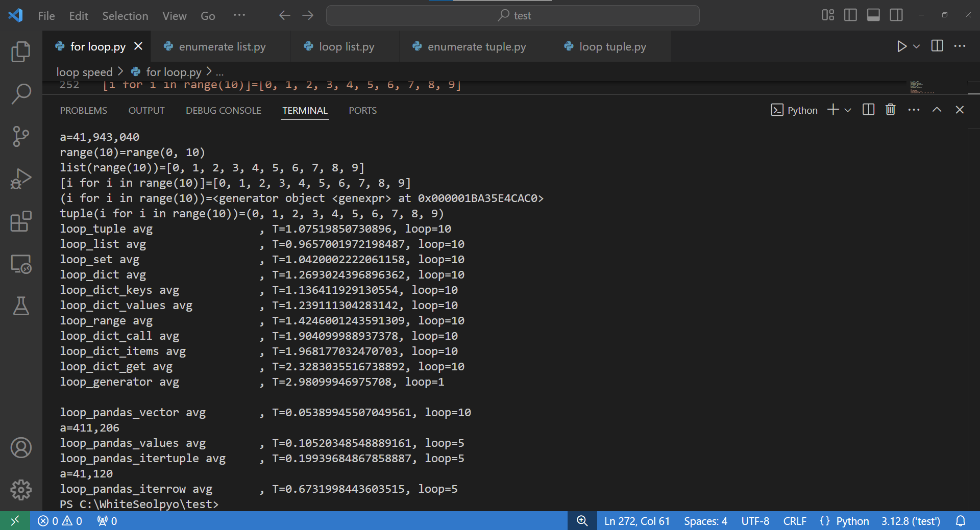
Task: Split the terminal
Action: click(x=868, y=110)
